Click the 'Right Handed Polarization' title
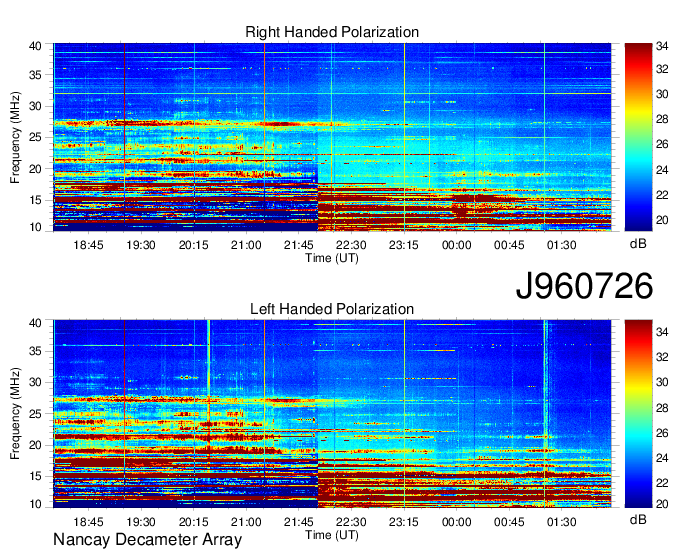Image resolution: width=680 pixels, height=552 pixels. coord(332,32)
